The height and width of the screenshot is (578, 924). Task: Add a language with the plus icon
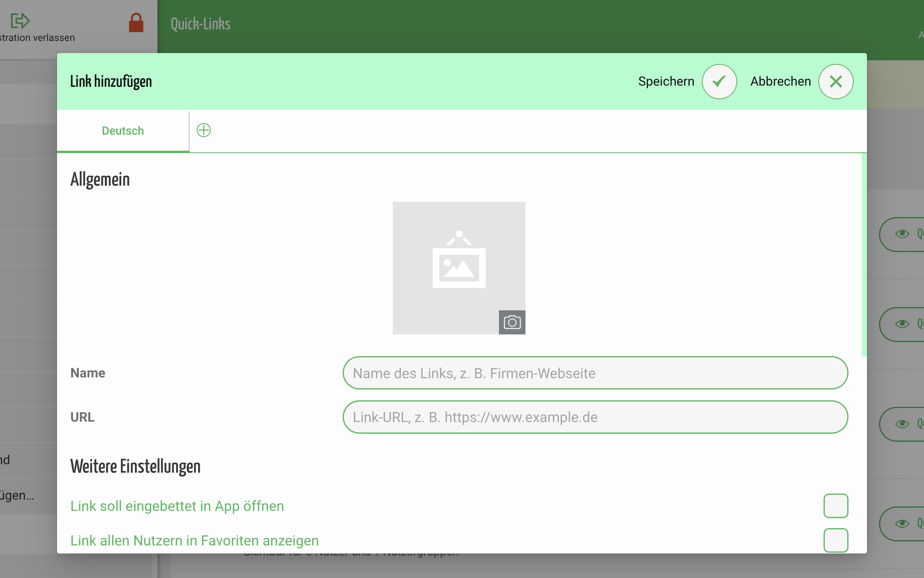coord(204,130)
